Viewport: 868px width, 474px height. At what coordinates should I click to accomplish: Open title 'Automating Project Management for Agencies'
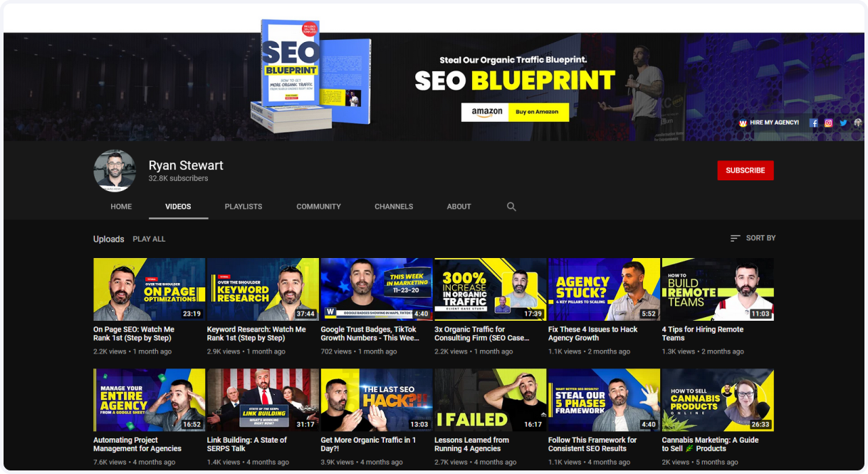(x=137, y=444)
